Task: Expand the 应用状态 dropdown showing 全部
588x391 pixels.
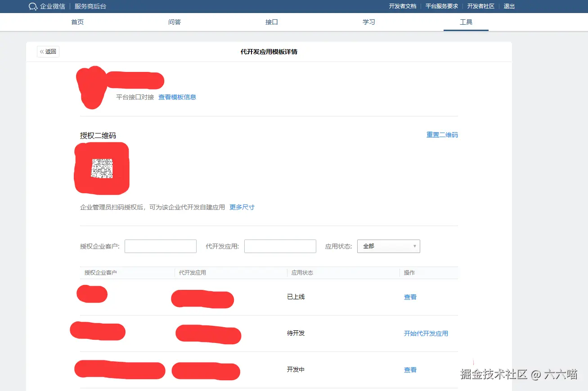Action: coord(389,246)
